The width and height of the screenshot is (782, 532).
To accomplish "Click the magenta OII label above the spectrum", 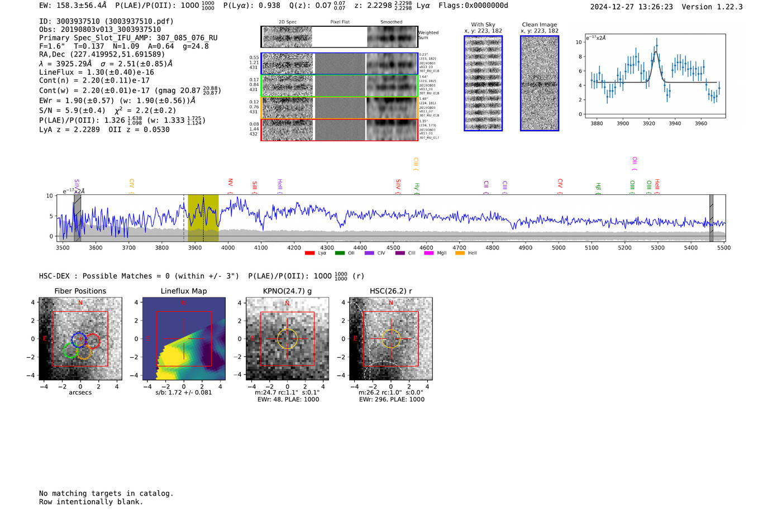I will click(635, 164).
